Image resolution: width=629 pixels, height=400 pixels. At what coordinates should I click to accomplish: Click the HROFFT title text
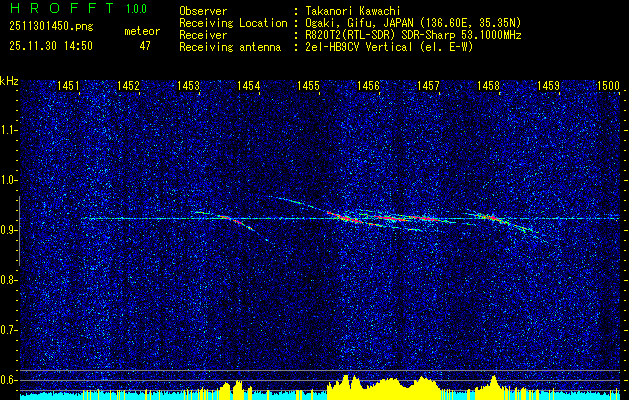tap(62, 8)
